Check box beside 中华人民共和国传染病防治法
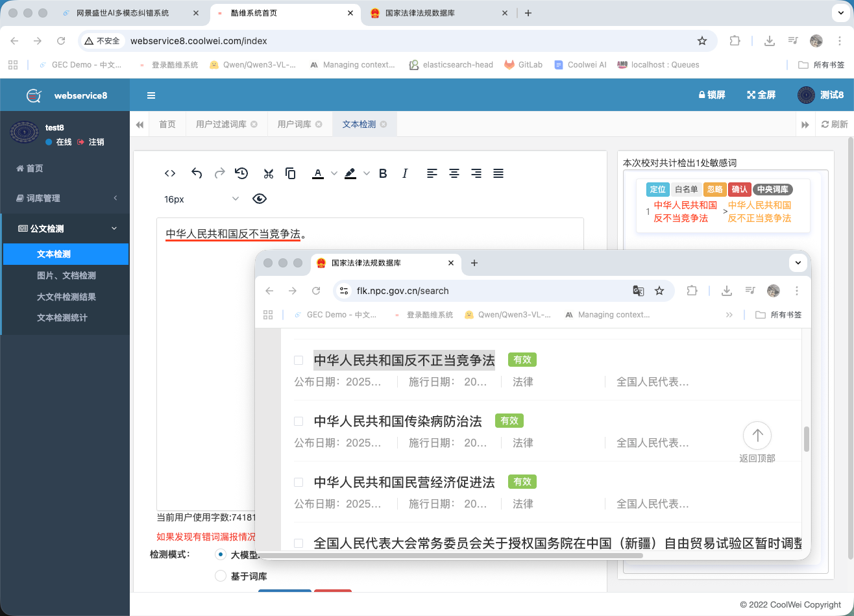The width and height of the screenshot is (854, 616). click(x=299, y=421)
